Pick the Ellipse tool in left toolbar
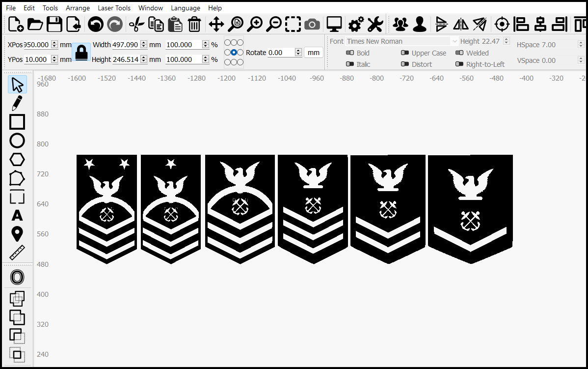Viewport: 588px width, 369px height. tap(17, 141)
